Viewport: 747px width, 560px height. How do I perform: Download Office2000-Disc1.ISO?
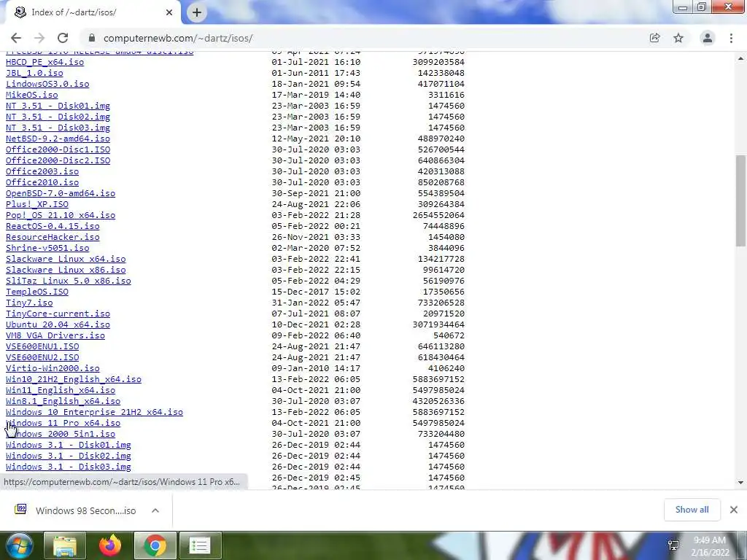pyautogui.click(x=58, y=149)
